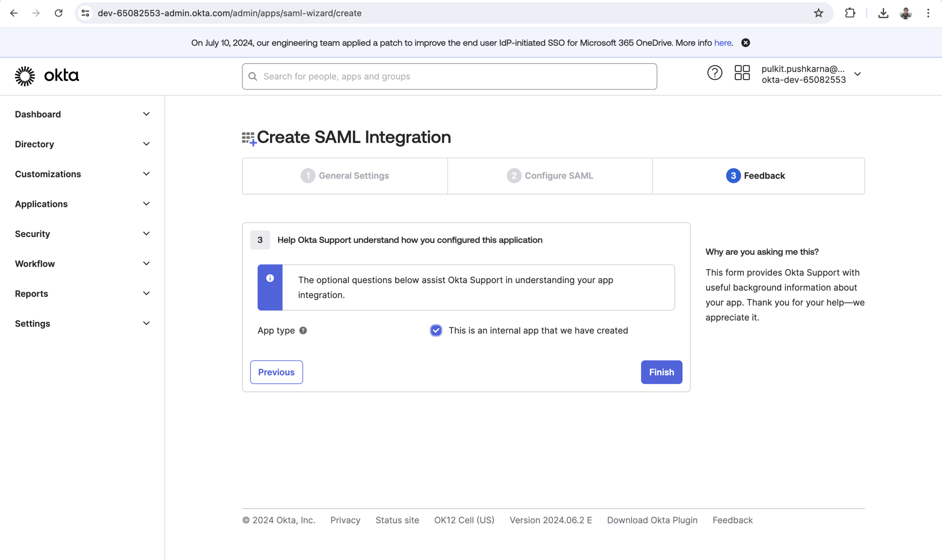Go to General Settings step tab
Screen dimensions: 942x560
[345, 176]
